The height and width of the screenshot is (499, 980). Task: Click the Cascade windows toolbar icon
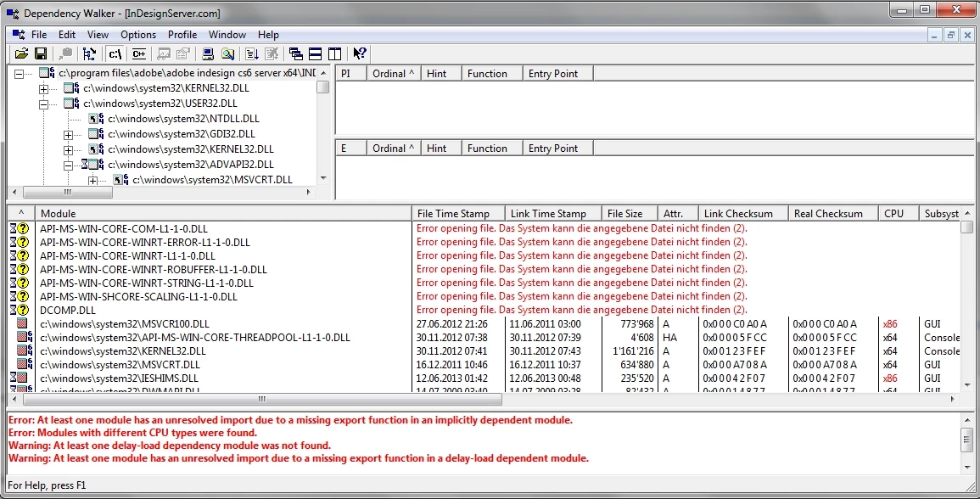295,53
